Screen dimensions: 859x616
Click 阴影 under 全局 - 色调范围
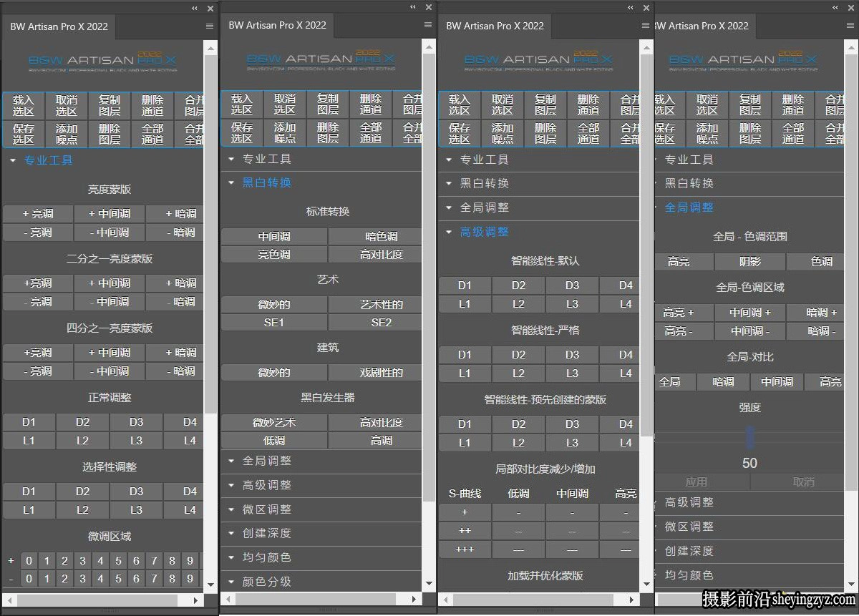coord(750,262)
